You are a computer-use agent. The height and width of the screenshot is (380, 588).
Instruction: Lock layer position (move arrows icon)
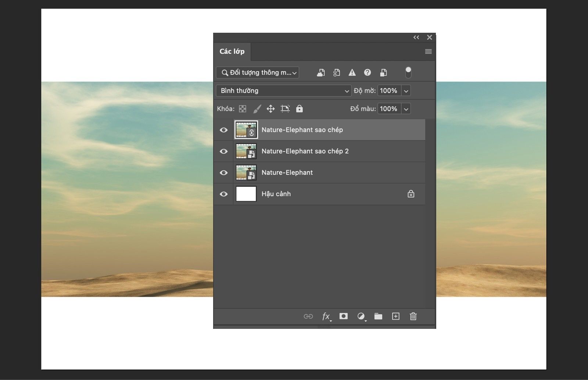[270, 109]
